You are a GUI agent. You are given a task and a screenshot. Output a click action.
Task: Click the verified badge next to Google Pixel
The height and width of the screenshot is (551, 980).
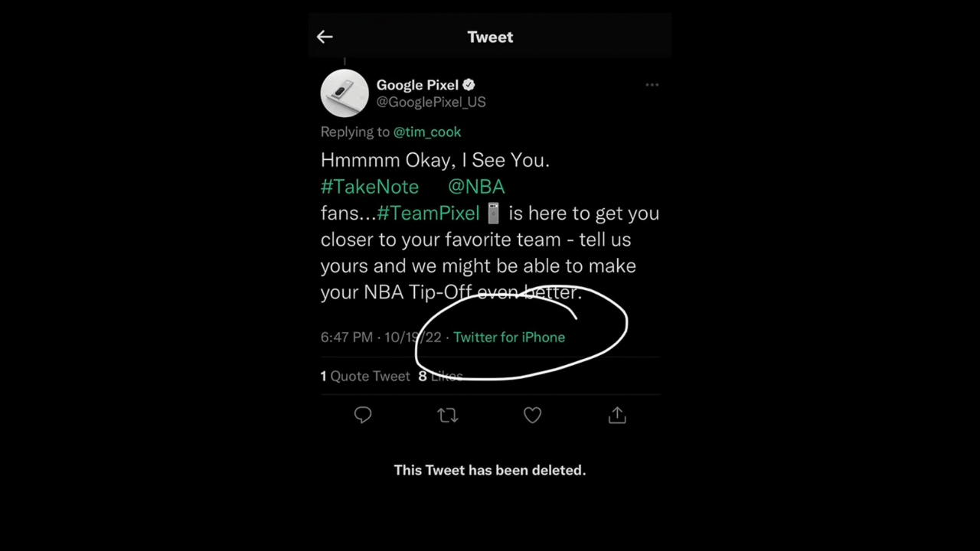[x=468, y=85]
